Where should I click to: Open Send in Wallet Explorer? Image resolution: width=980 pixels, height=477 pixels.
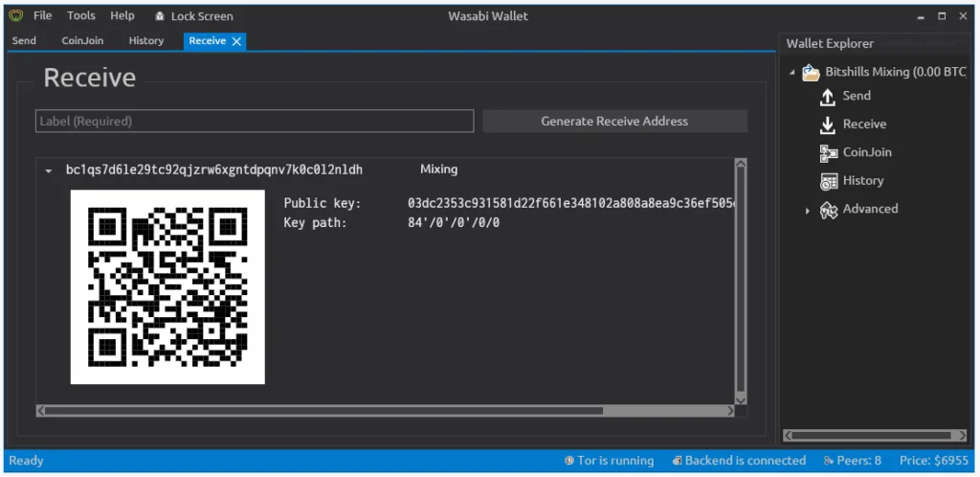tap(857, 96)
